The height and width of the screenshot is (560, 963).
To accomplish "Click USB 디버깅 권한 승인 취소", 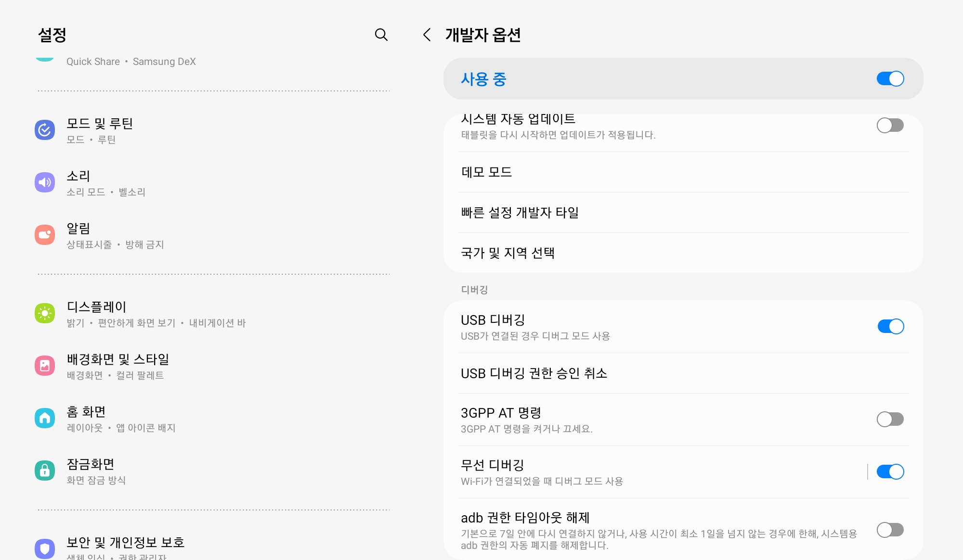I will point(534,373).
